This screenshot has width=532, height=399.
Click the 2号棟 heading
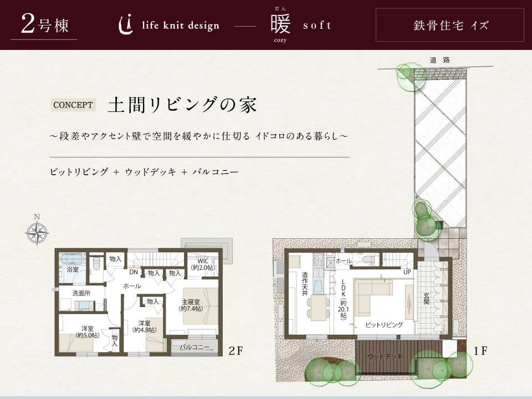pyautogui.click(x=45, y=24)
